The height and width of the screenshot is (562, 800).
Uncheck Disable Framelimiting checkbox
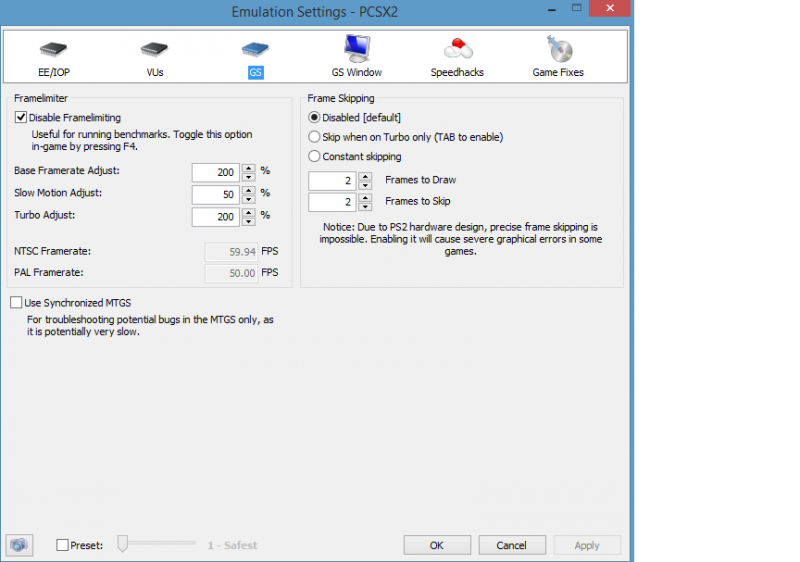pos(21,117)
